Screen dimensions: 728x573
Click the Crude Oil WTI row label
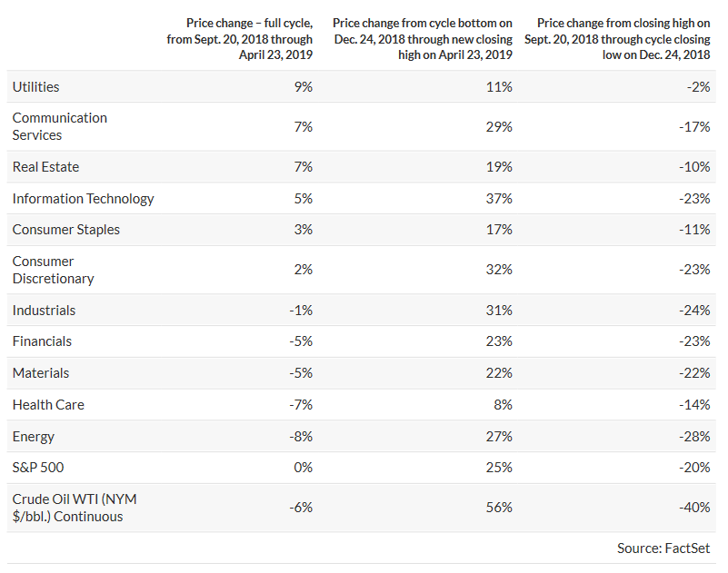pos(75,508)
